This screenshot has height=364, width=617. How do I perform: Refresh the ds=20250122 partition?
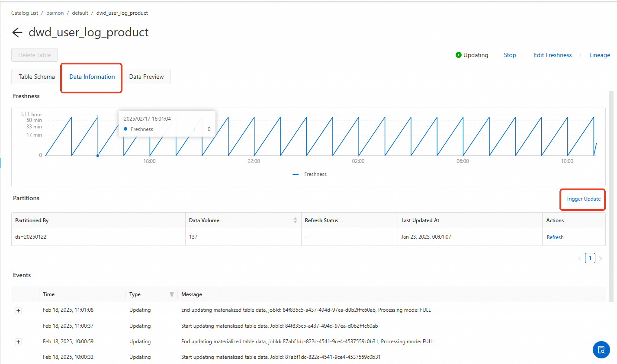point(555,237)
